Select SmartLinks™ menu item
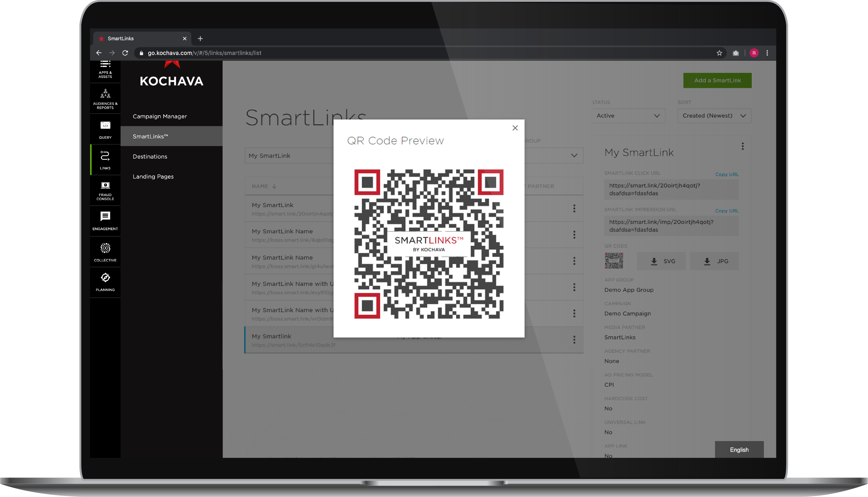 [171, 136]
